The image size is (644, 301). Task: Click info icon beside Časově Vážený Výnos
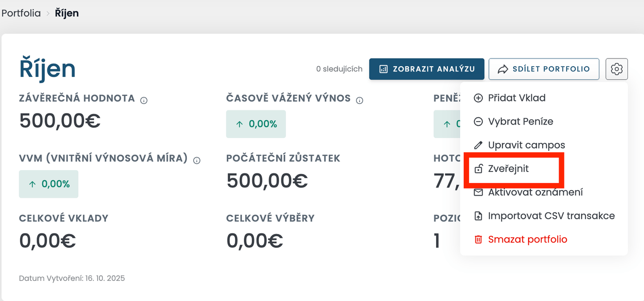[x=360, y=100]
